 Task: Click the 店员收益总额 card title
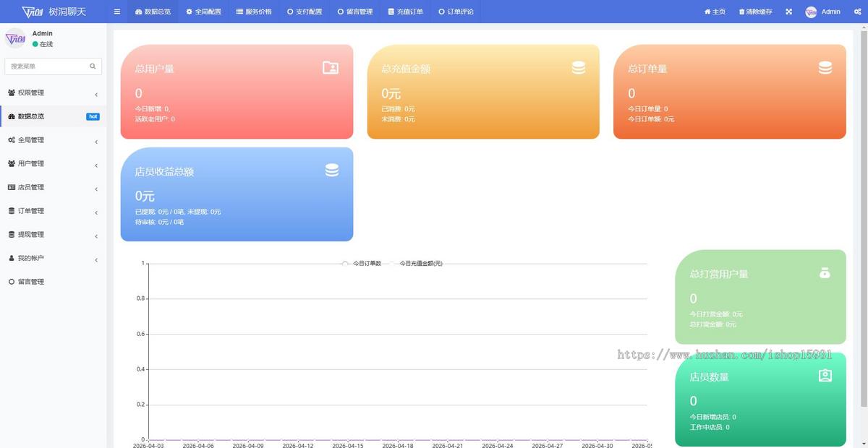[x=164, y=172]
